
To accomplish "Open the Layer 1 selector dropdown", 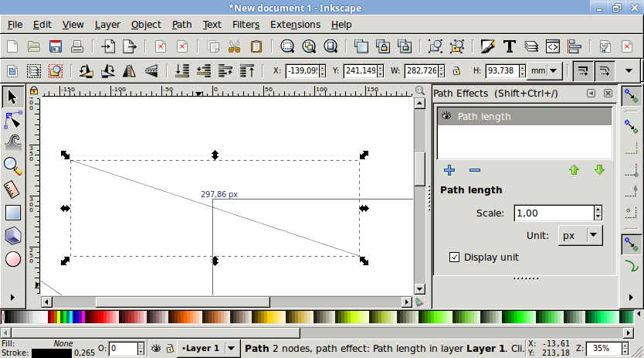I will pyautogui.click(x=232, y=348).
